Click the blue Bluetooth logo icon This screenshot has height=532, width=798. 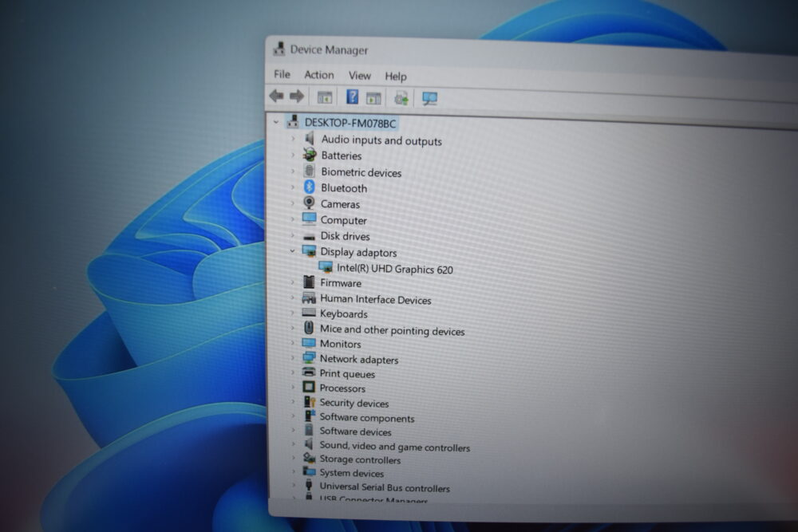point(309,187)
